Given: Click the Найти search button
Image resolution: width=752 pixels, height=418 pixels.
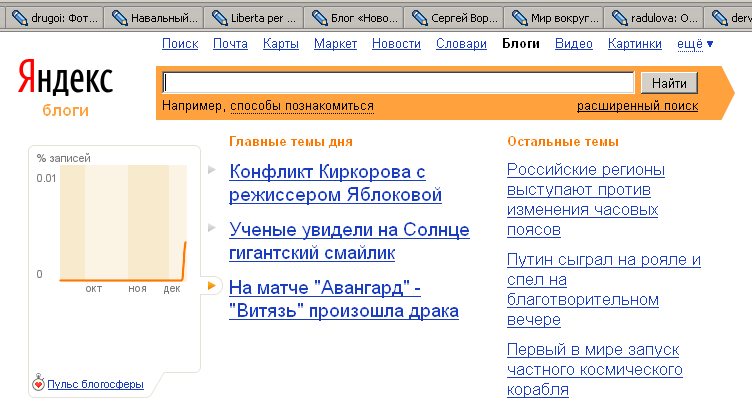Looking at the screenshot, I should 669,83.
